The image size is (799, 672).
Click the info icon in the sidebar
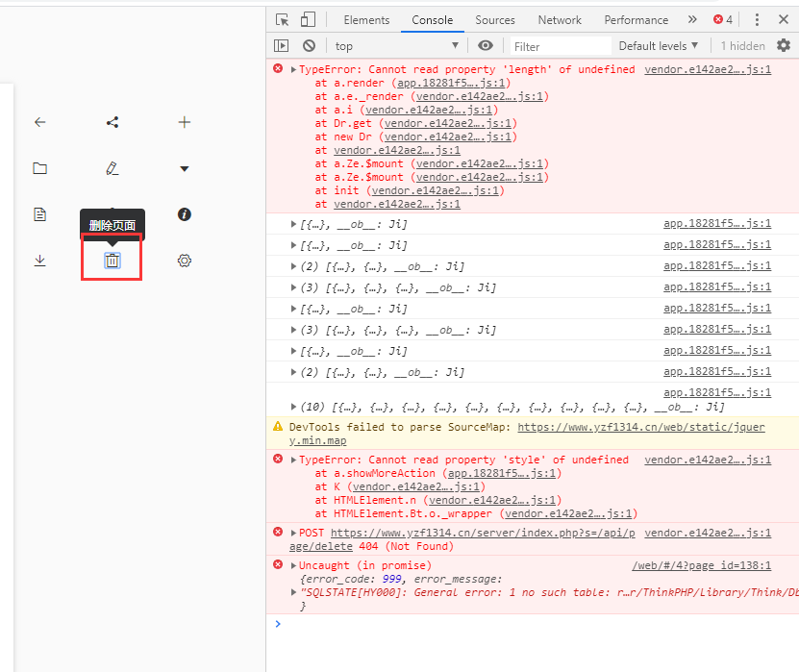[x=184, y=213]
